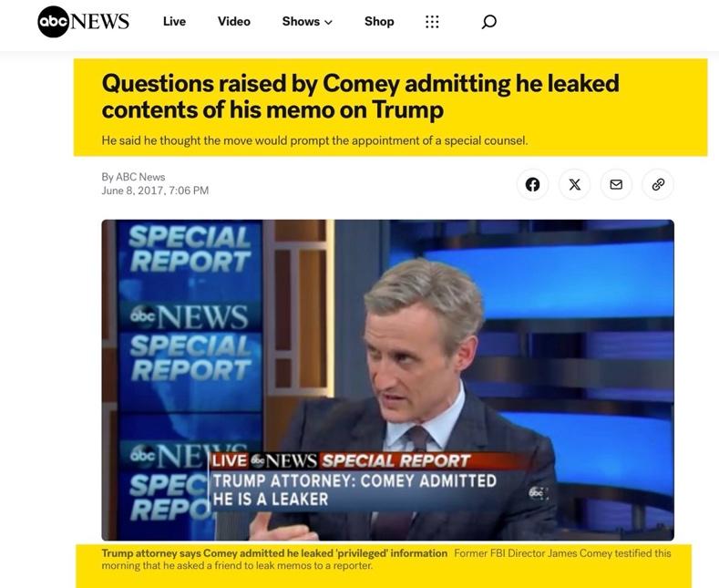Share article on X

(x=574, y=184)
